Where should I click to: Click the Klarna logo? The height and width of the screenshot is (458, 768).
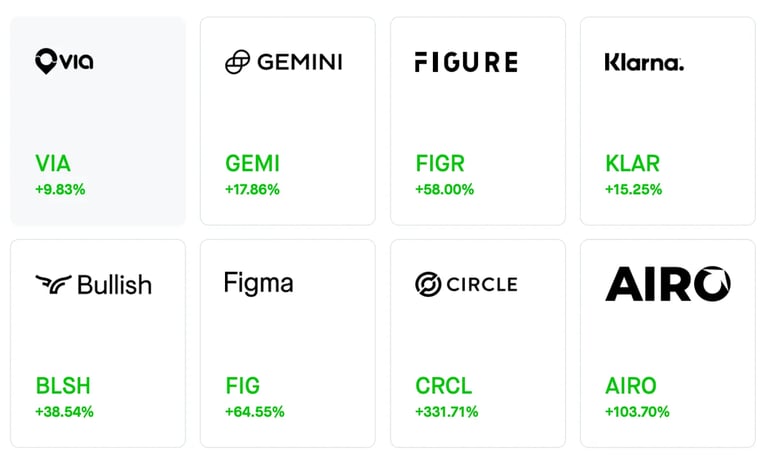click(644, 62)
